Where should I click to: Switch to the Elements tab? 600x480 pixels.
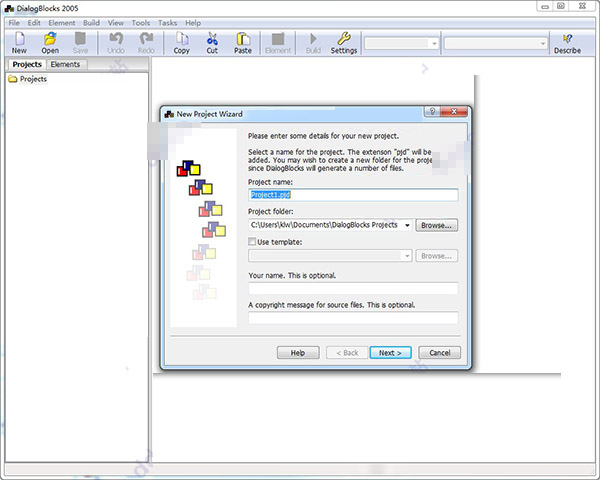[x=65, y=64]
